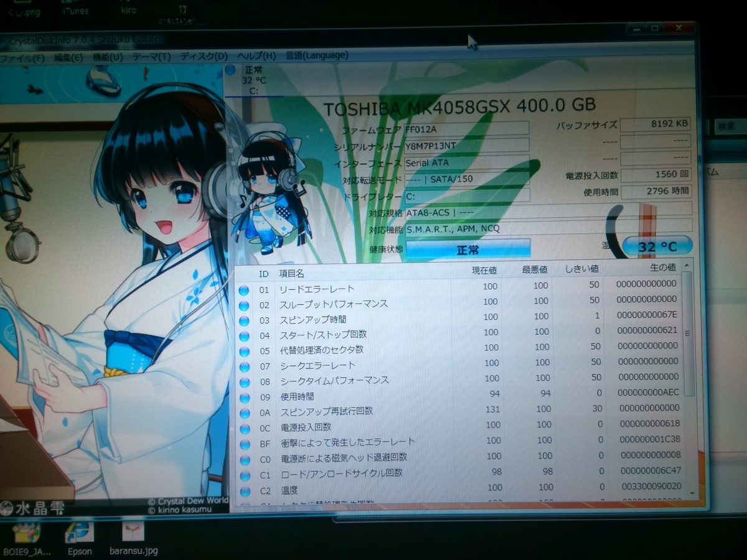Click the drive letter field C:
The image size is (747, 560).
click(x=466, y=195)
